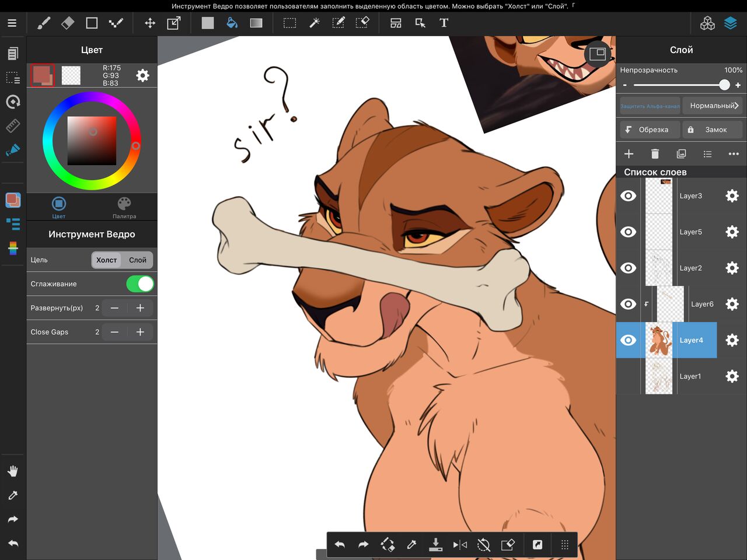Open the ruler options in left sidebar
This screenshot has height=560, width=747.
(12, 125)
